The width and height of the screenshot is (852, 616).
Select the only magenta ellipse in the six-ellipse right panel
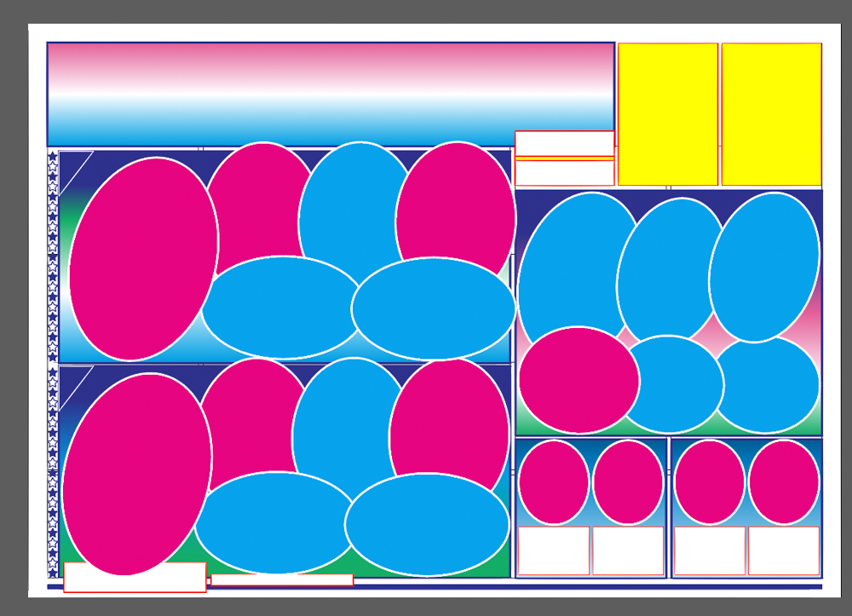tap(579, 380)
